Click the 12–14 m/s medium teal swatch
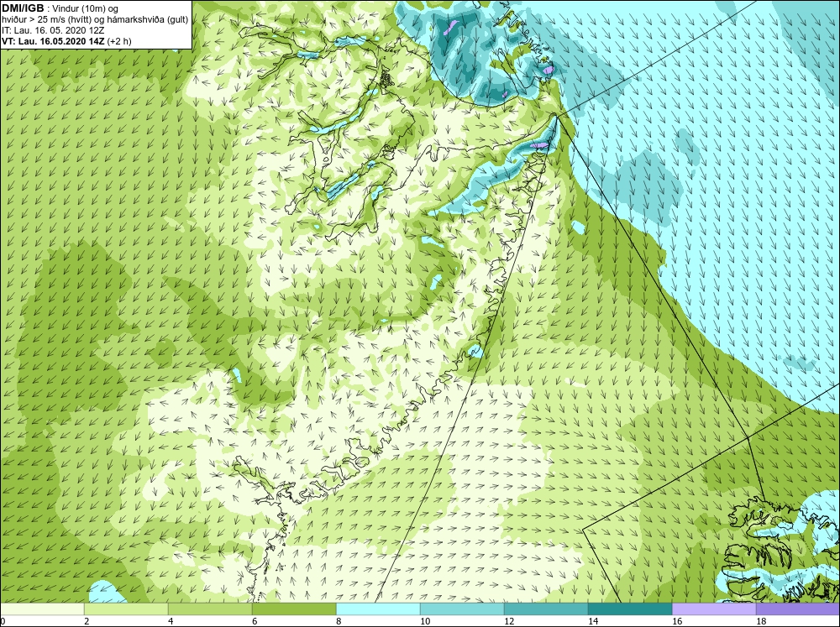840x627 pixels. tap(546, 609)
